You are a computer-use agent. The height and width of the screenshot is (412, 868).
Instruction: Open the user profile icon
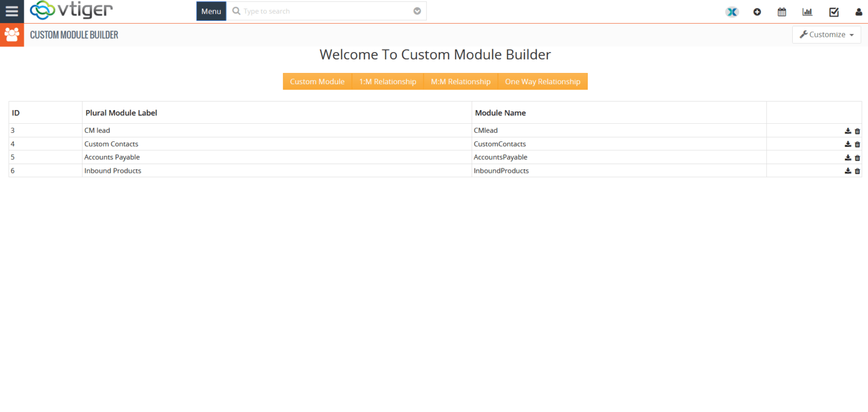(859, 11)
